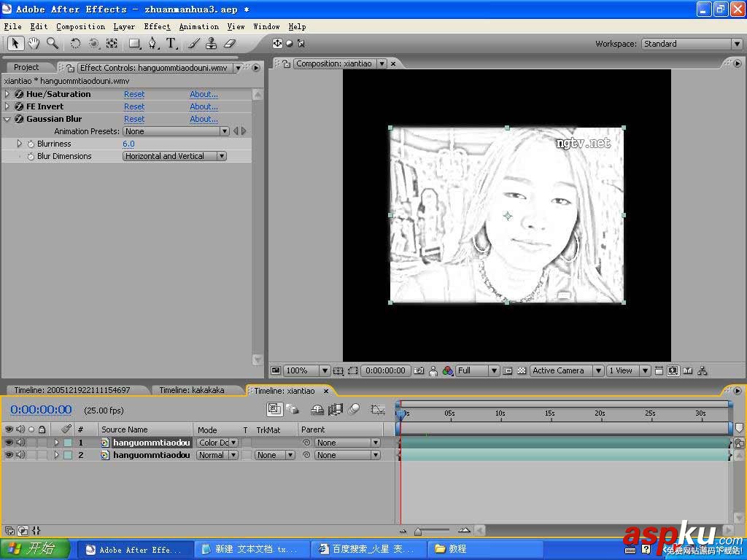The width and height of the screenshot is (747, 560).
Task: Open About for Hue/Saturation
Action: click(x=204, y=94)
